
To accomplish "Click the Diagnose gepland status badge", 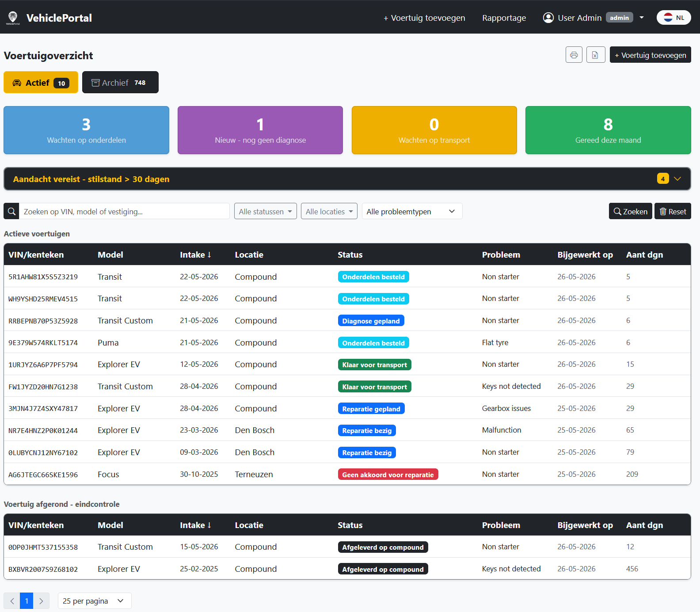I will click(x=371, y=321).
